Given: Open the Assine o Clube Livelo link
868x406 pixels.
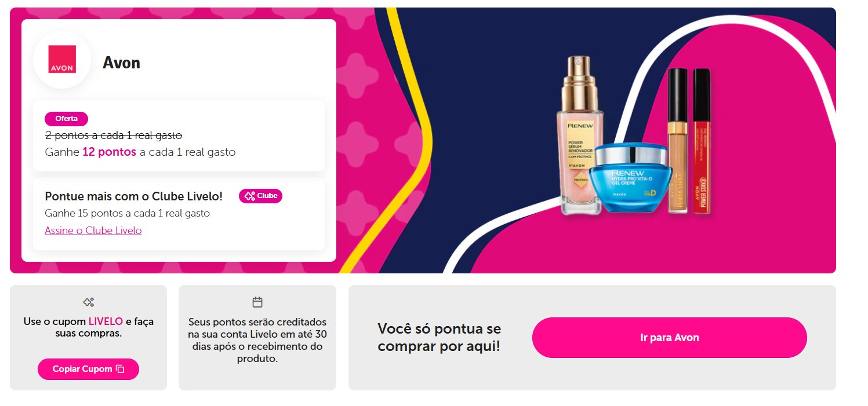Looking at the screenshot, I should click(x=93, y=231).
